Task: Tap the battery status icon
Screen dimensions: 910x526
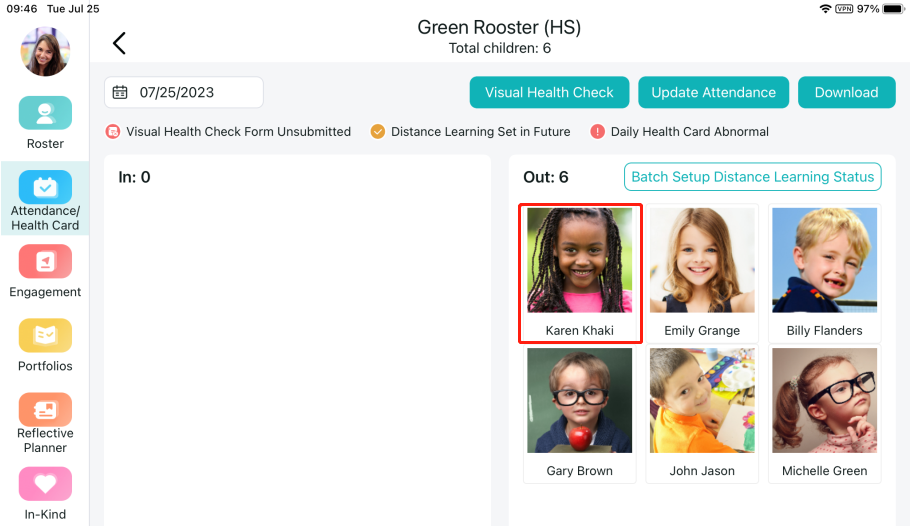Action: tap(894, 9)
